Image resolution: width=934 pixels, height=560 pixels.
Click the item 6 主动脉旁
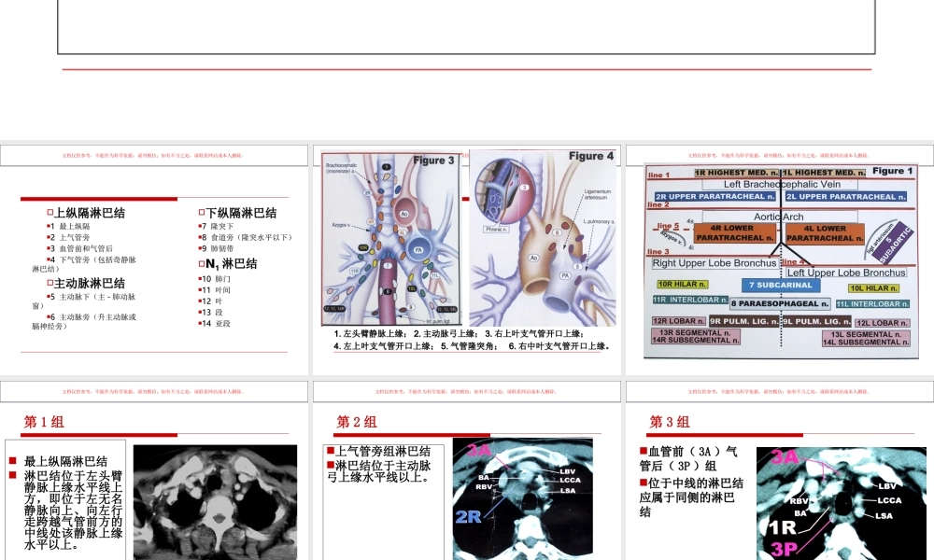(x=84, y=321)
